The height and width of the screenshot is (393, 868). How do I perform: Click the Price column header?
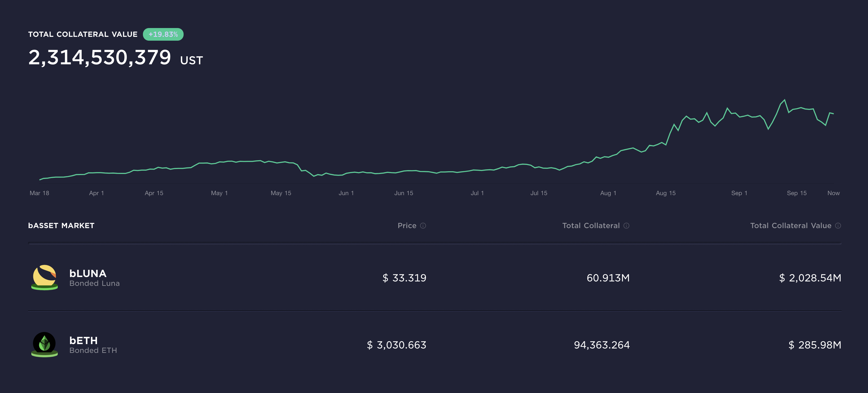[407, 225]
